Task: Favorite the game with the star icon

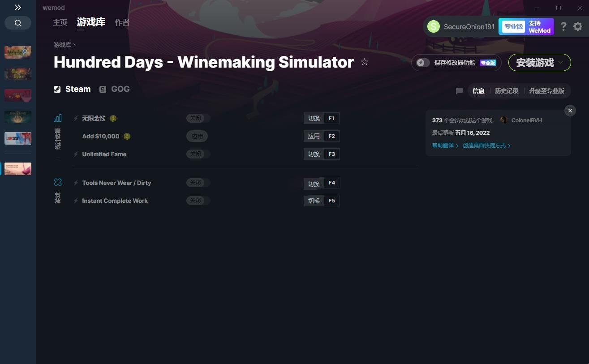Action: coord(365,62)
